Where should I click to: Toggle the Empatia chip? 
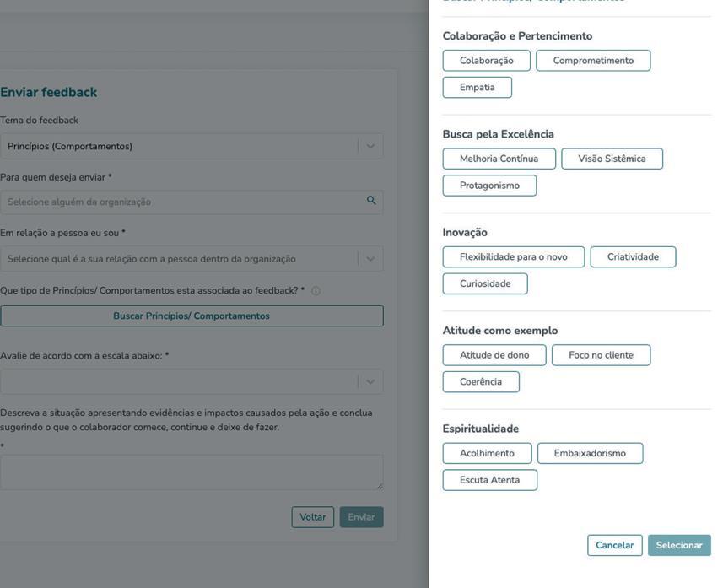pyautogui.click(x=477, y=88)
